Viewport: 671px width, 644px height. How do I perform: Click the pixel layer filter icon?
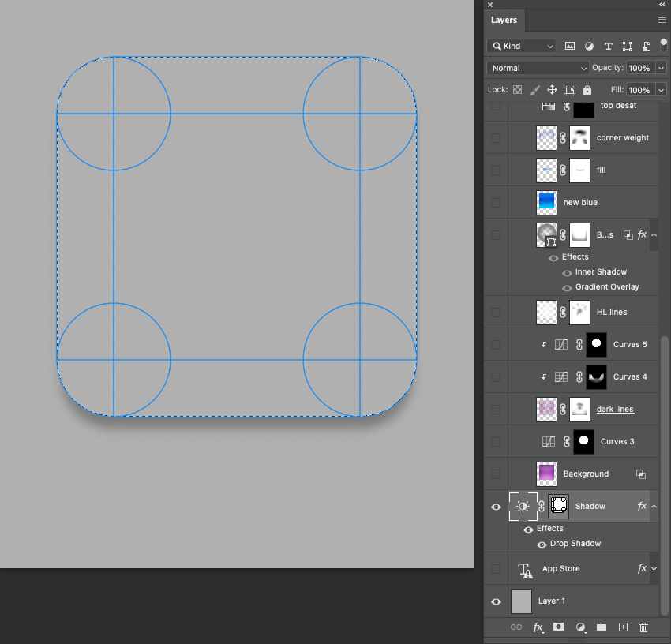[570, 46]
